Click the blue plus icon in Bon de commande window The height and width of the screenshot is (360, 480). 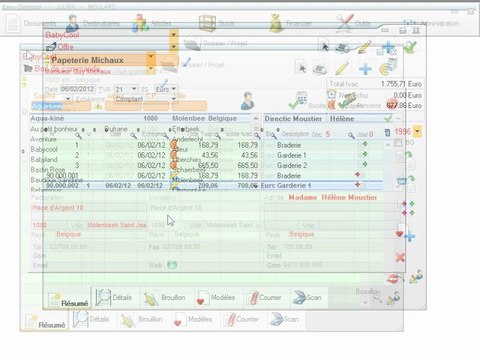click(x=365, y=69)
